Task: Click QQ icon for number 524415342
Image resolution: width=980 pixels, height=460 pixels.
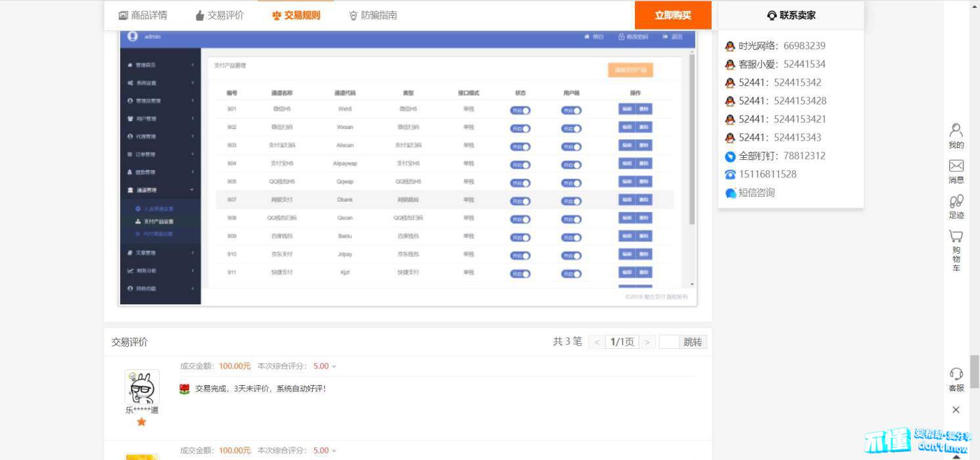Action: pos(730,83)
